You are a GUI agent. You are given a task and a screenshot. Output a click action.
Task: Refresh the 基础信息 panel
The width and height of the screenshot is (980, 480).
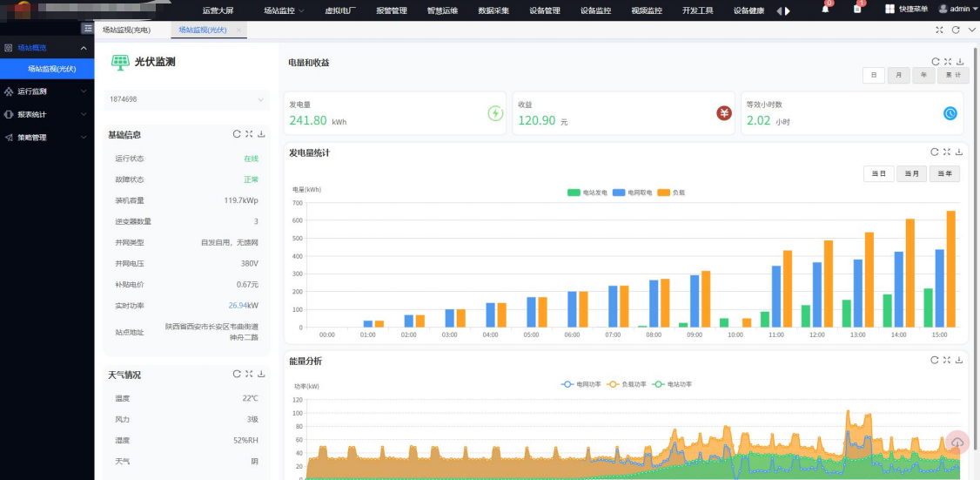[x=236, y=134]
